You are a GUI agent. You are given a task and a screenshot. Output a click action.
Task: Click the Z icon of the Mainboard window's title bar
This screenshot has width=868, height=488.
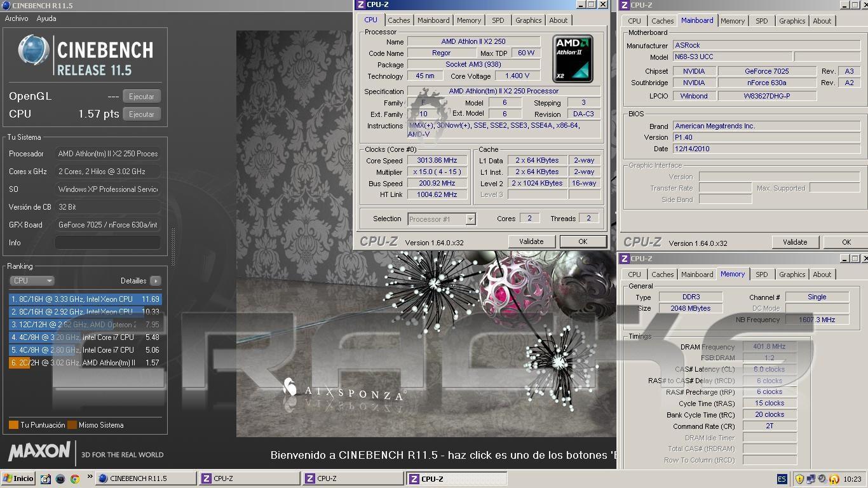pyautogui.click(x=625, y=5)
